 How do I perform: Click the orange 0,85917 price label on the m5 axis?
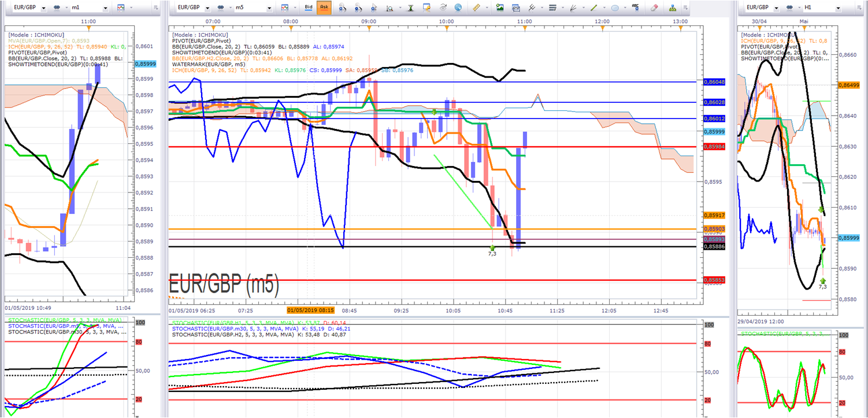tap(714, 215)
